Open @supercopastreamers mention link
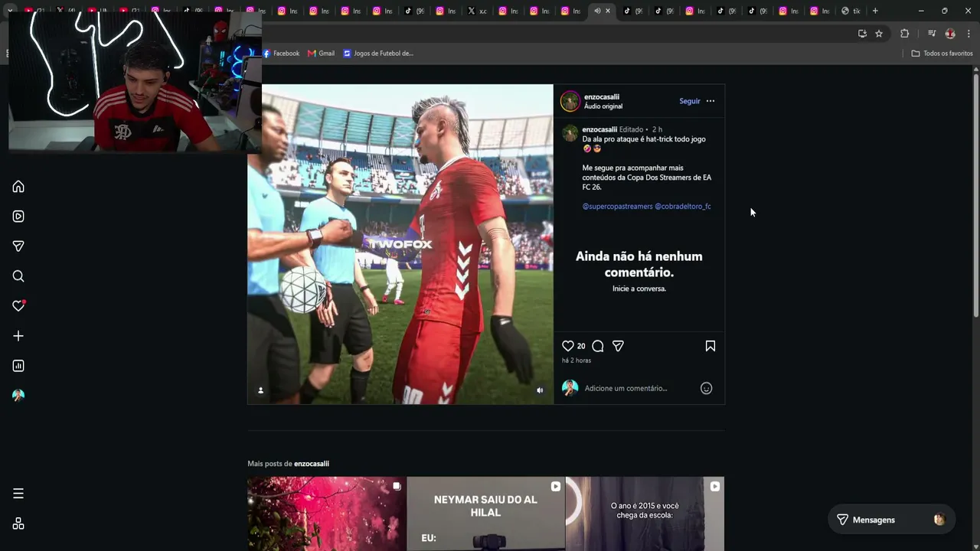This screenshot has width=980, height=551. point(618,207)
